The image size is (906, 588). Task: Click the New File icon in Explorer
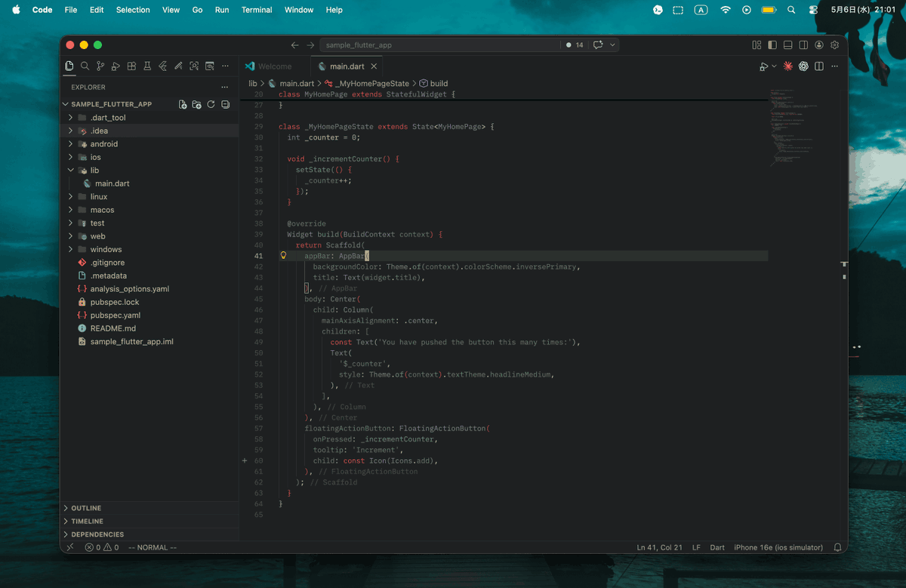(x=183, y=104)
